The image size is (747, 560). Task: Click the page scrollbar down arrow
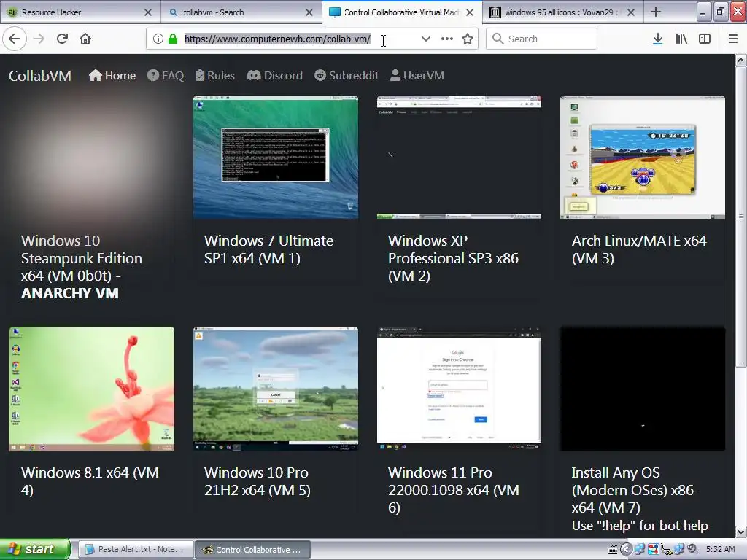point(740,532)
